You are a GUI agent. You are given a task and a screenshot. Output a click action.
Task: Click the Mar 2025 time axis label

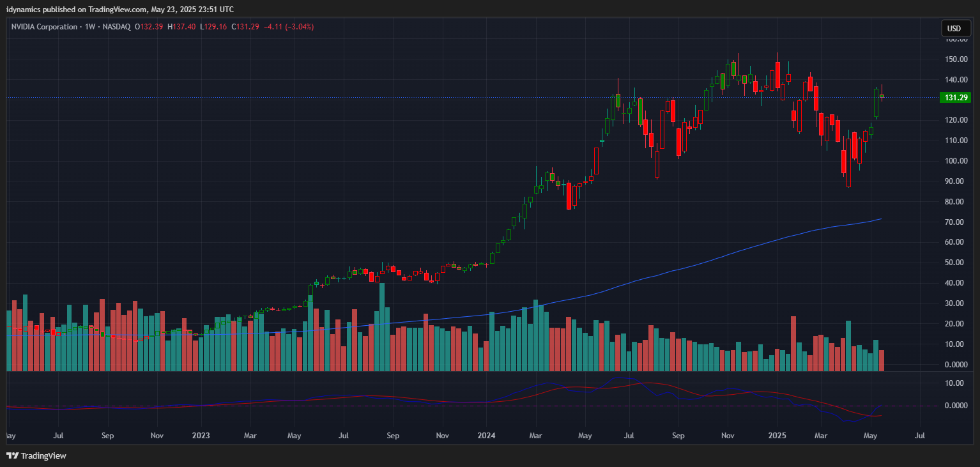point(821,436)
